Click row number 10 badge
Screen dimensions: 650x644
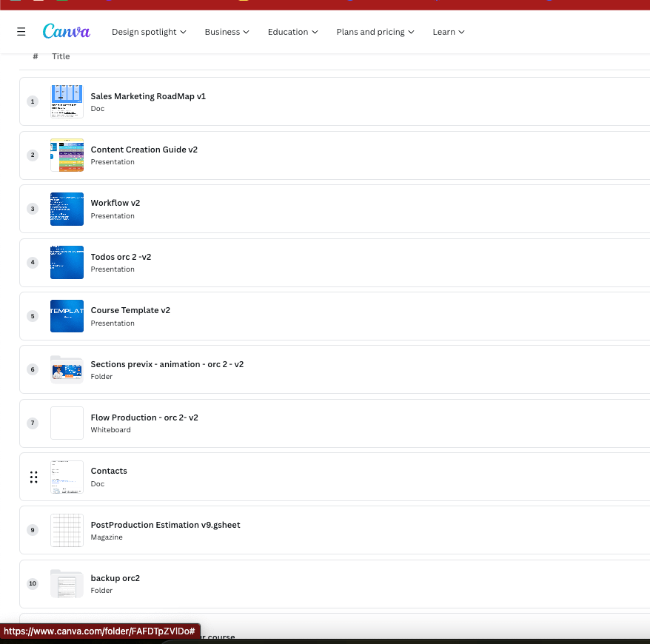[33, 583]
